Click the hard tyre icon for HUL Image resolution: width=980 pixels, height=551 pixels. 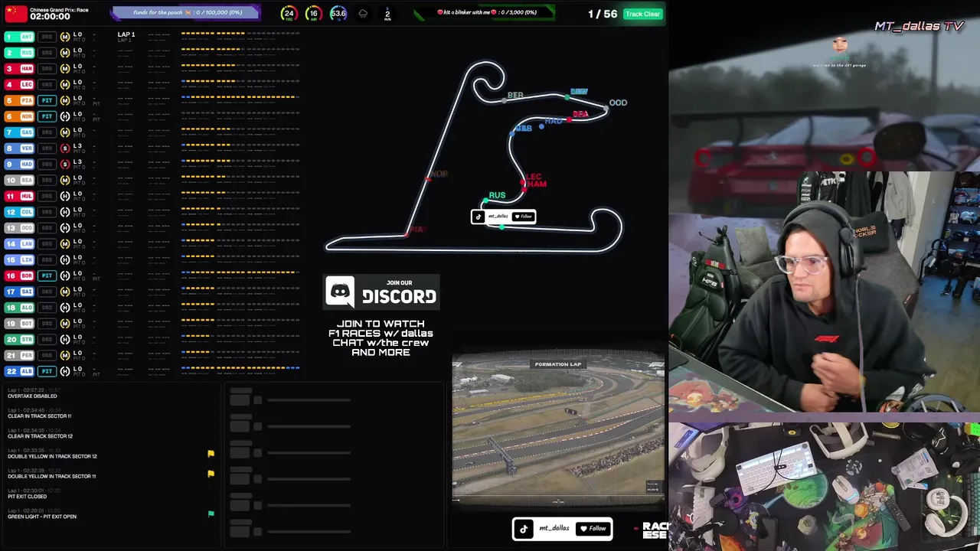click(65, 196)
